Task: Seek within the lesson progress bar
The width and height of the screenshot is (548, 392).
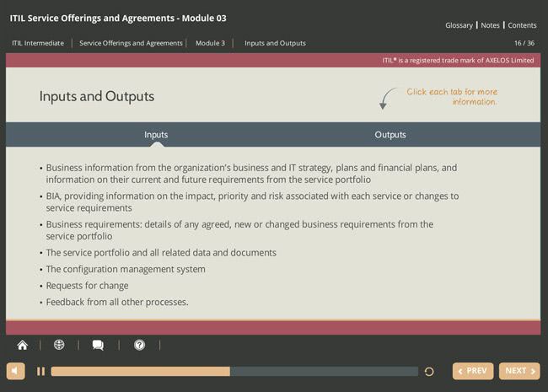Action: click(234, 372)
